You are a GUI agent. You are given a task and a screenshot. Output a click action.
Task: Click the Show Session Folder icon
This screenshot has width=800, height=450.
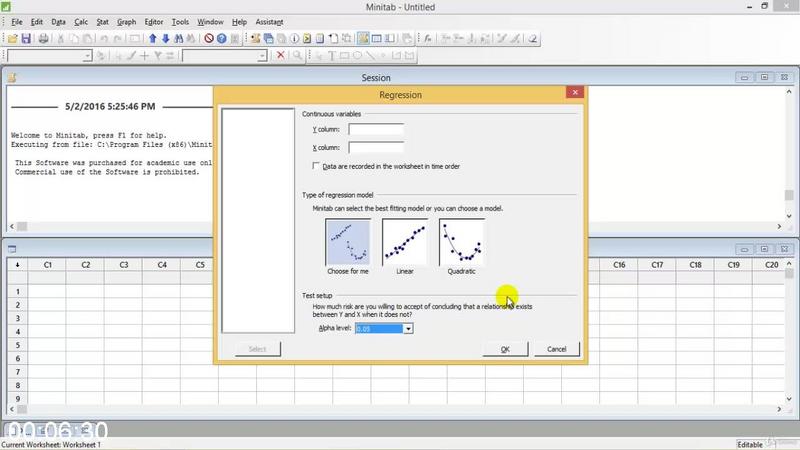coord(256,39)
